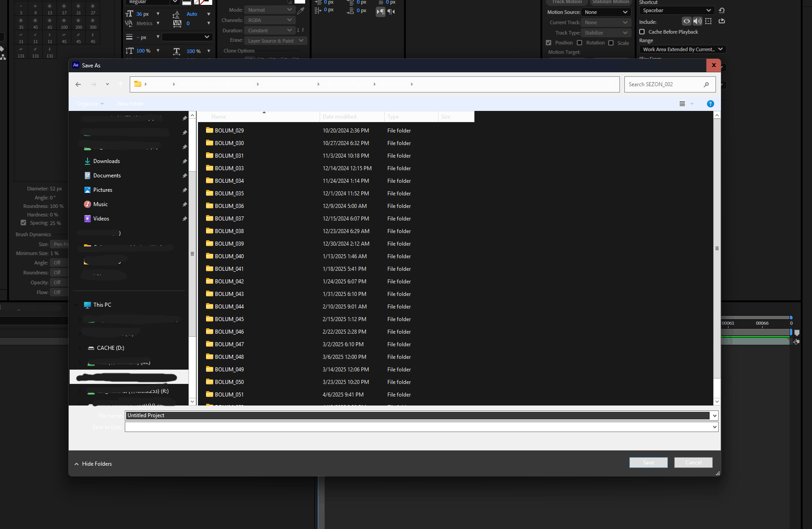812x529 pixels.
Task: Sort files by Date modified column
Action: coord(352,117)
